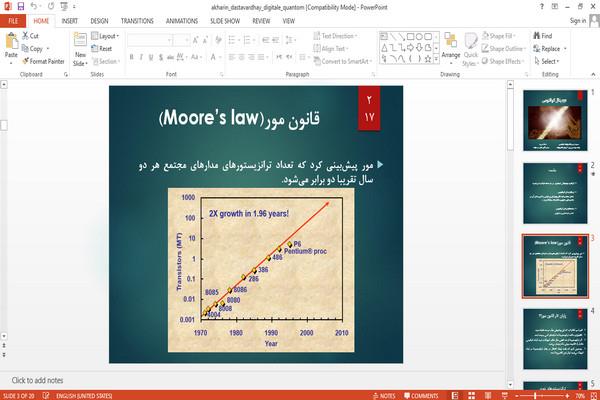Open the Layout dropdown
This screenshot has height=400, width=600.
coord(105,36)
